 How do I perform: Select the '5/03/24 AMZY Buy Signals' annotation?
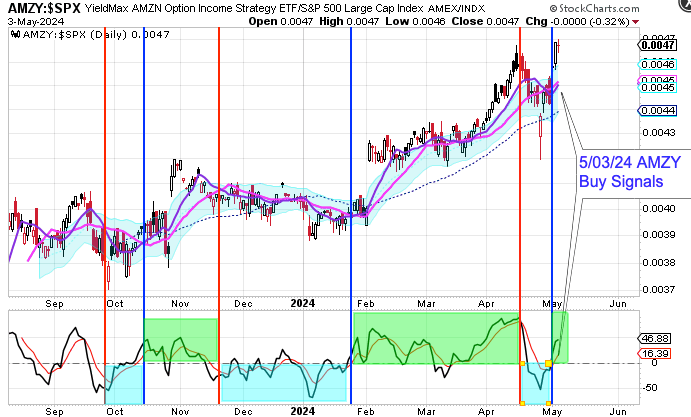pyautogui.click(x=617, y=170)
